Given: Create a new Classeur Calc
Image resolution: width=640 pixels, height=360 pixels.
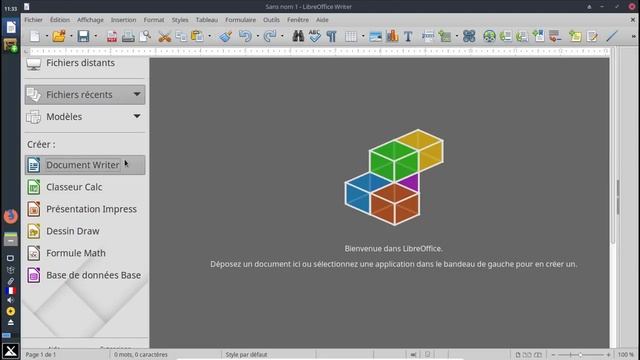Looking at the screenshot, I should [85, 187].
